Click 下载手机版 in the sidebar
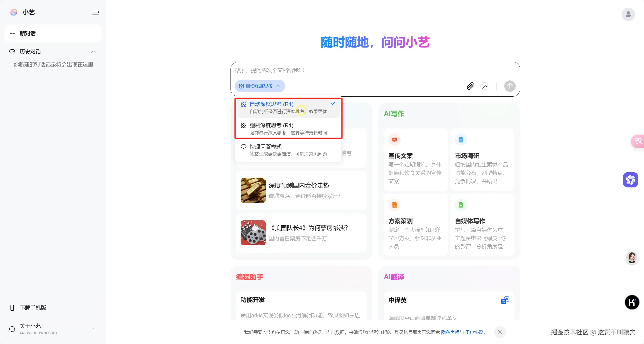This screenshot has height=344, width=644. 33,308
